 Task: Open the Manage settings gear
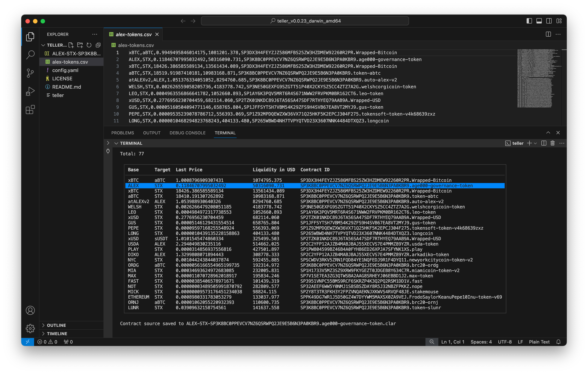click(x=30, y=328)
